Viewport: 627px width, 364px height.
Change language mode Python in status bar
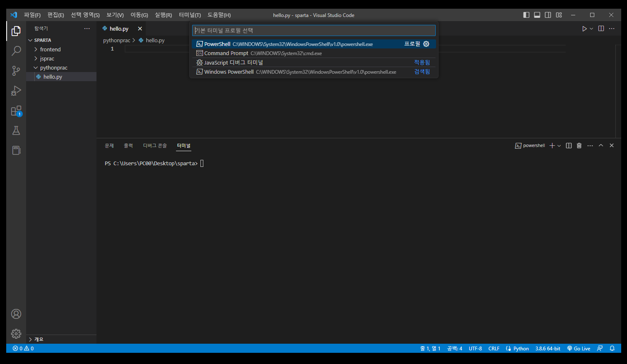[x=521, y=349]
